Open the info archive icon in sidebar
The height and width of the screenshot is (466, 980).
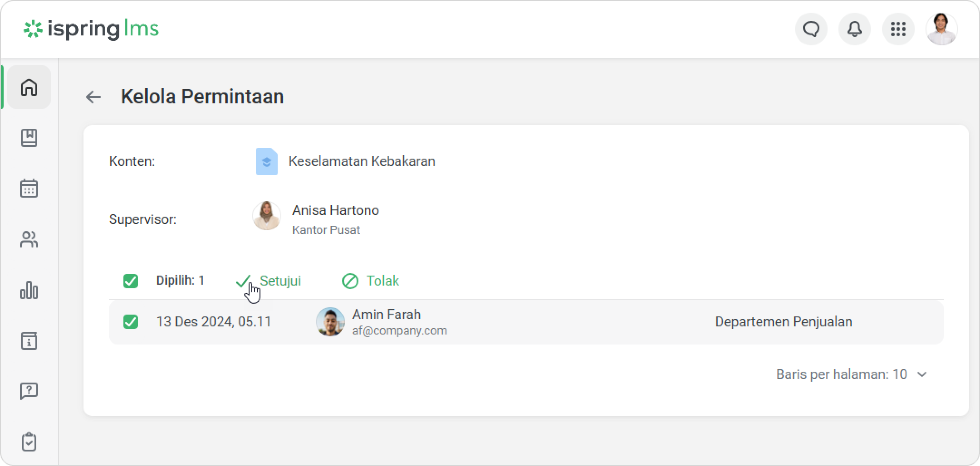(x=29, y=341)
